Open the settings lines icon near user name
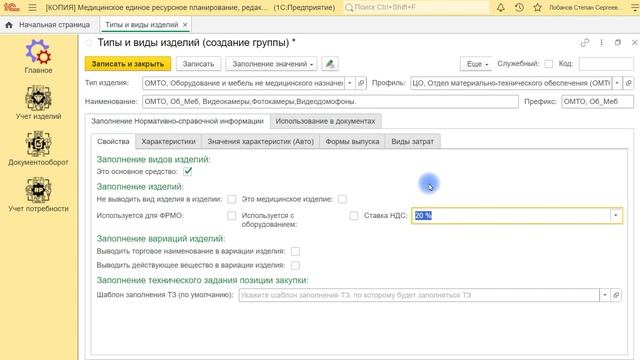The height and width of the screenshot is (360, 640). point(635,7)
